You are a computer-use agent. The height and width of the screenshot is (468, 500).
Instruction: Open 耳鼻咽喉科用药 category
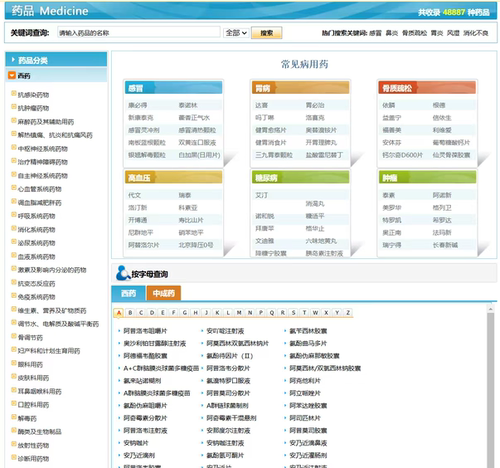pos(40,391)
